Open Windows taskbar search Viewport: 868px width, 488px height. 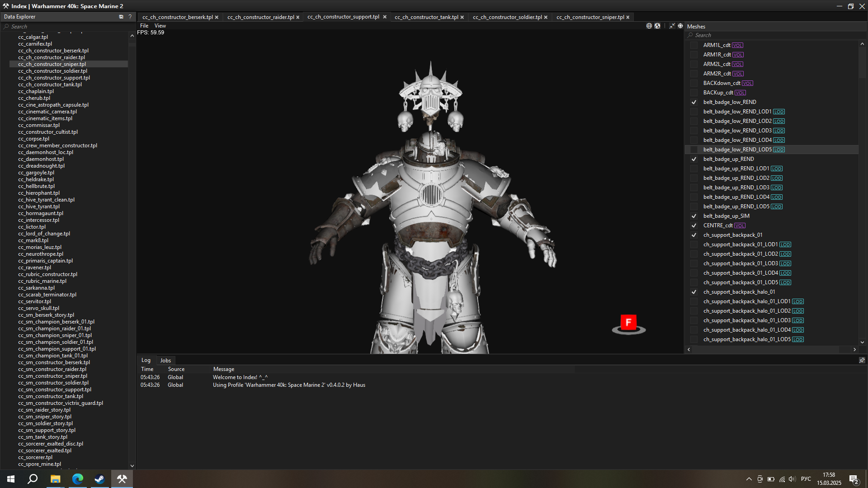[x=33, y=479]
